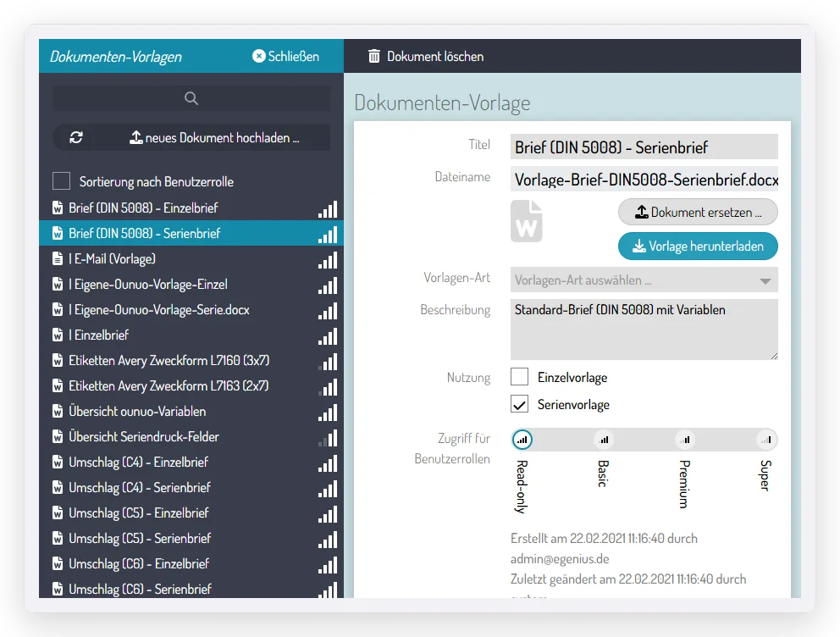
Task: Click role bars icon for Etiketten L7163 (2x7)
Action: pyautogui.click(x=328, y=387)
